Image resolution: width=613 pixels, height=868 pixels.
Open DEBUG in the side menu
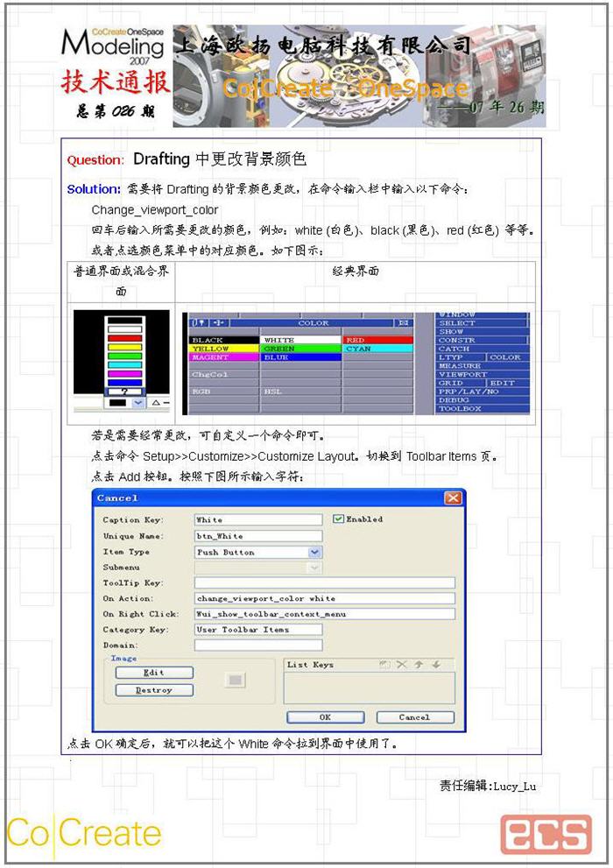click(482, 399)
